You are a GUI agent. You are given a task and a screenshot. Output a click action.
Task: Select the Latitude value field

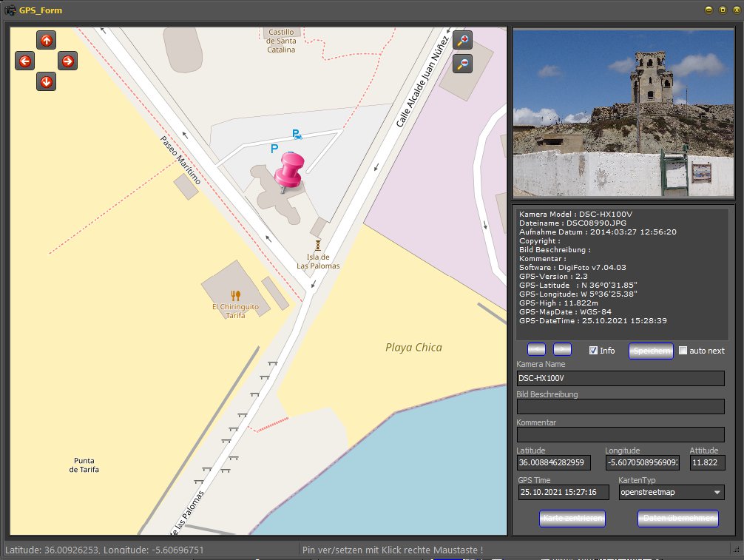point(554,462)
